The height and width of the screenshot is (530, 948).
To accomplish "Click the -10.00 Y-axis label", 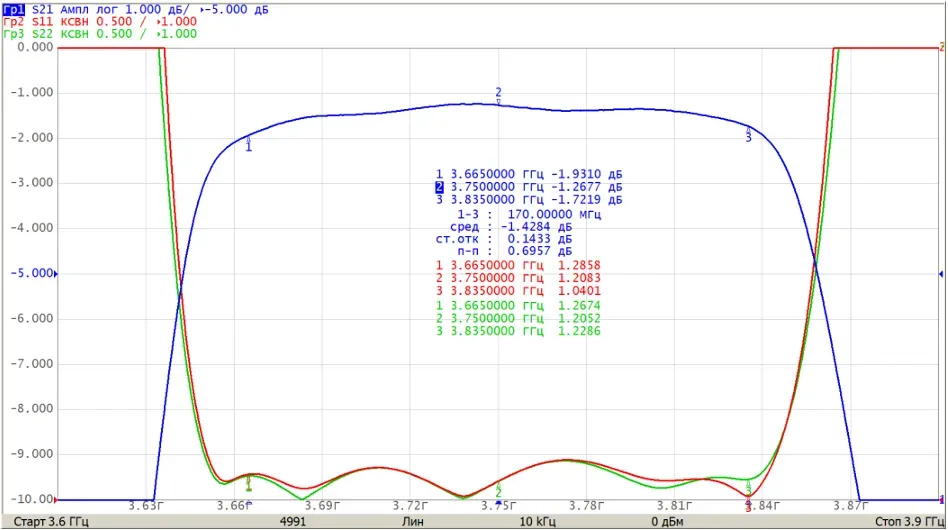I will 32,499.
